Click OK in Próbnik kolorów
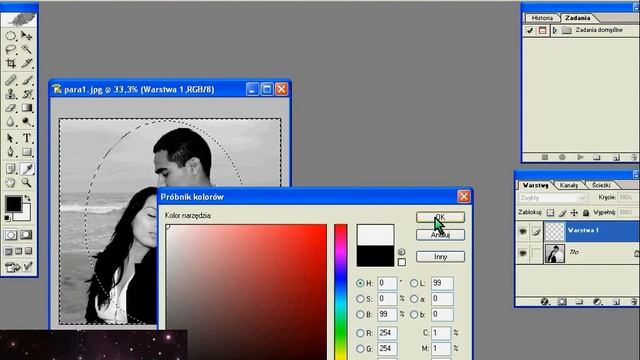Image resolution: width=640 pixels, height=360 pixels. pos(440,217)
